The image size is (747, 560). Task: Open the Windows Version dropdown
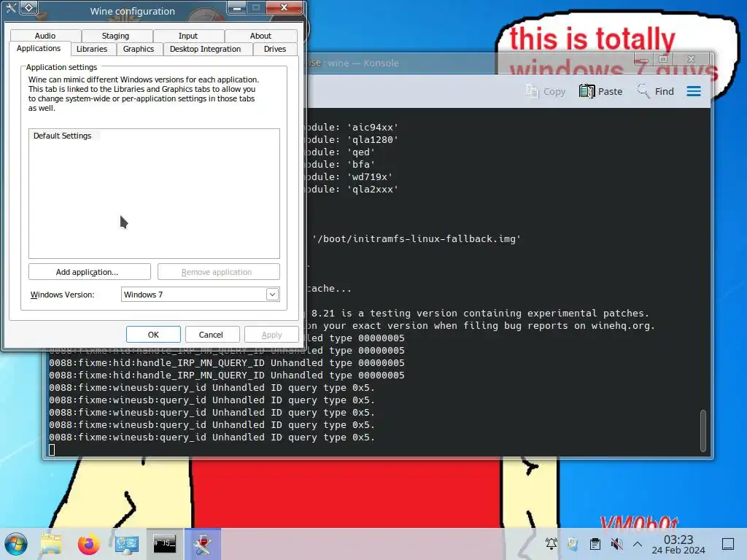click(200, 295)
